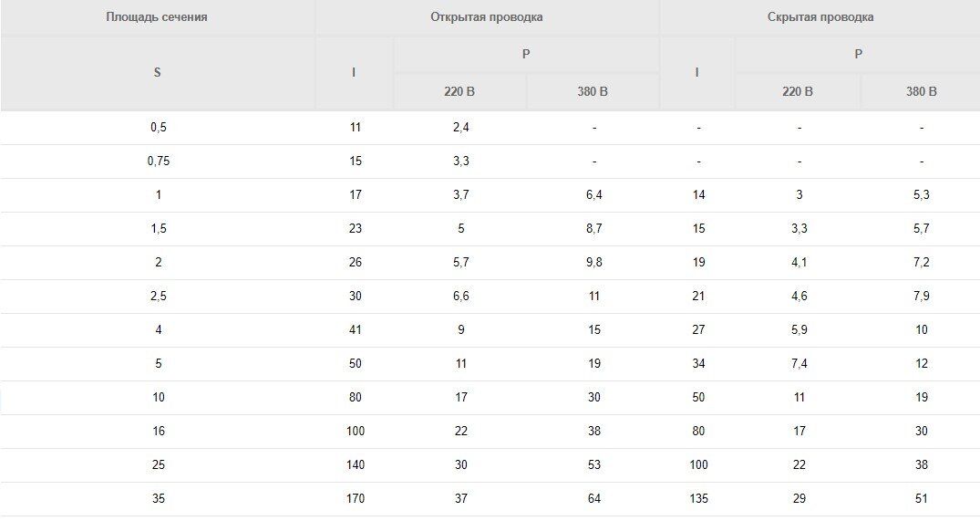
Task: Click the '220 В' header under Открытая проводка
Action: [459, 92]
